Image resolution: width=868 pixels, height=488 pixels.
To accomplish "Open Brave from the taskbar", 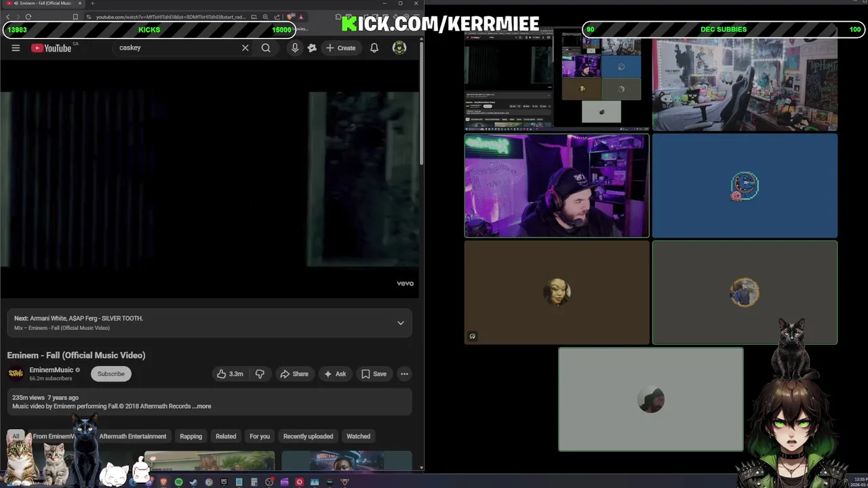I will 164,482.
